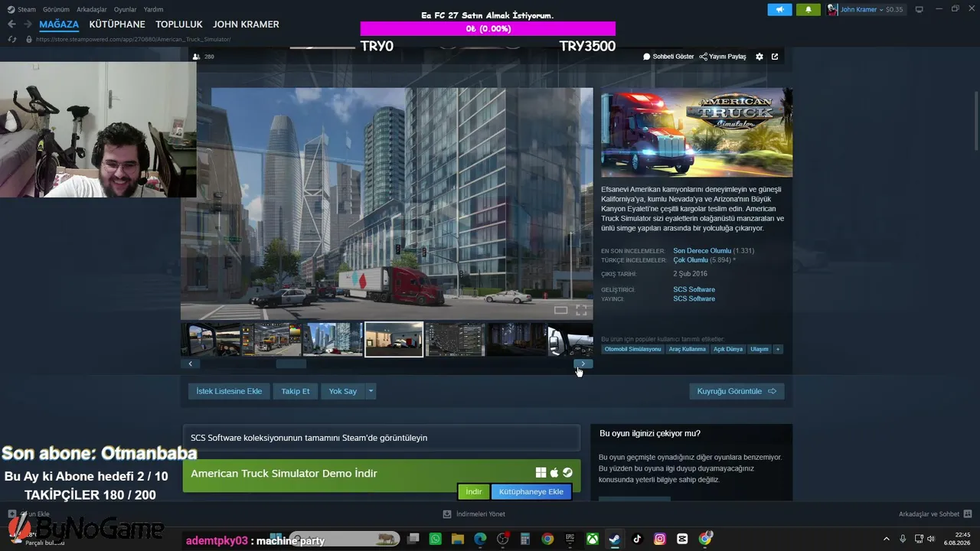This screenshot has width=980, height=551.
Task: Open the Yardım menu
Action: [154, 9]
